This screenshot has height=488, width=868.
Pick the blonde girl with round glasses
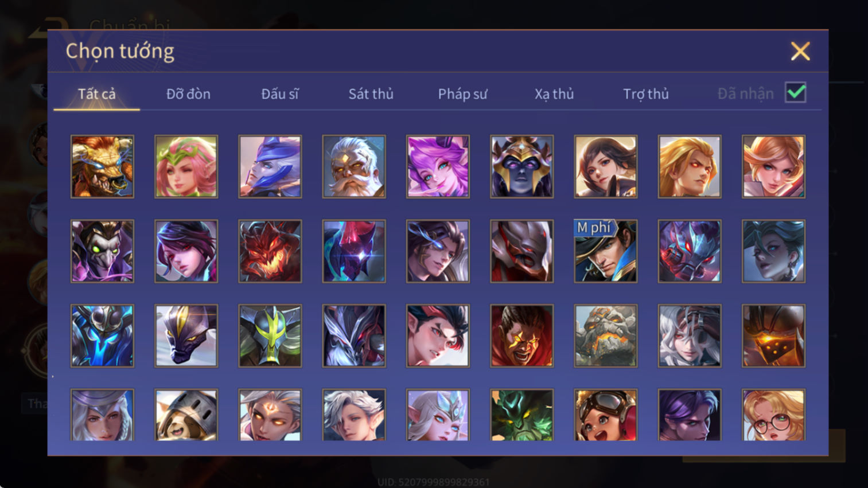773,415
